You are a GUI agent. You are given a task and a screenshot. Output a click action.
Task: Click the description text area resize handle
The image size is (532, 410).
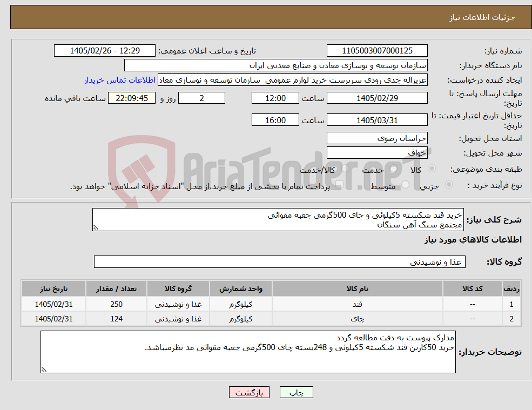tap(96, 228)
